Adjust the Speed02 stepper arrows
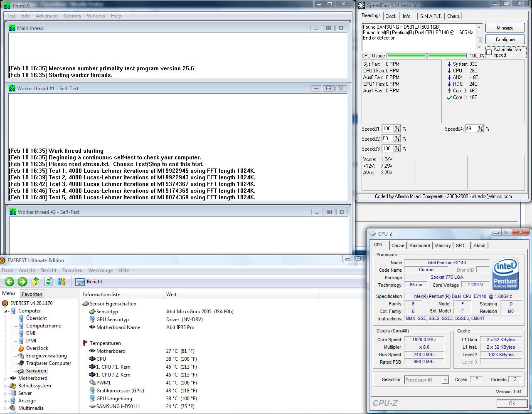The image size is (532, 414). pyautogui.click(x=397, y=139)
